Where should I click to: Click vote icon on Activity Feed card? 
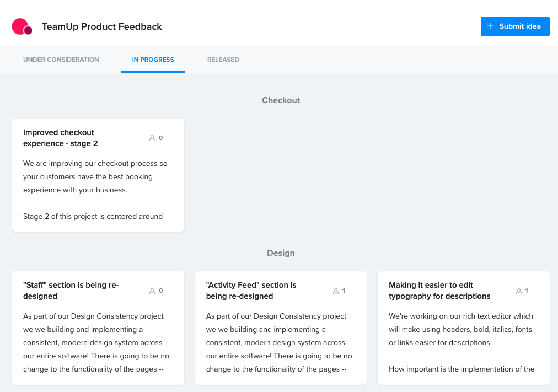(335, 291)
